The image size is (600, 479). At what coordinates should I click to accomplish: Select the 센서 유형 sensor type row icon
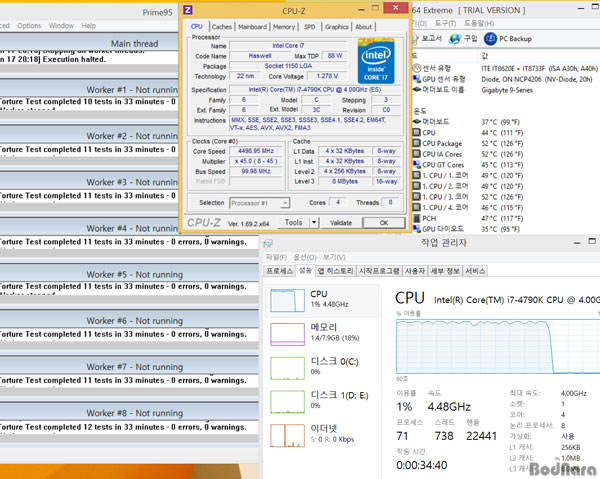click(x=417, y=68)
